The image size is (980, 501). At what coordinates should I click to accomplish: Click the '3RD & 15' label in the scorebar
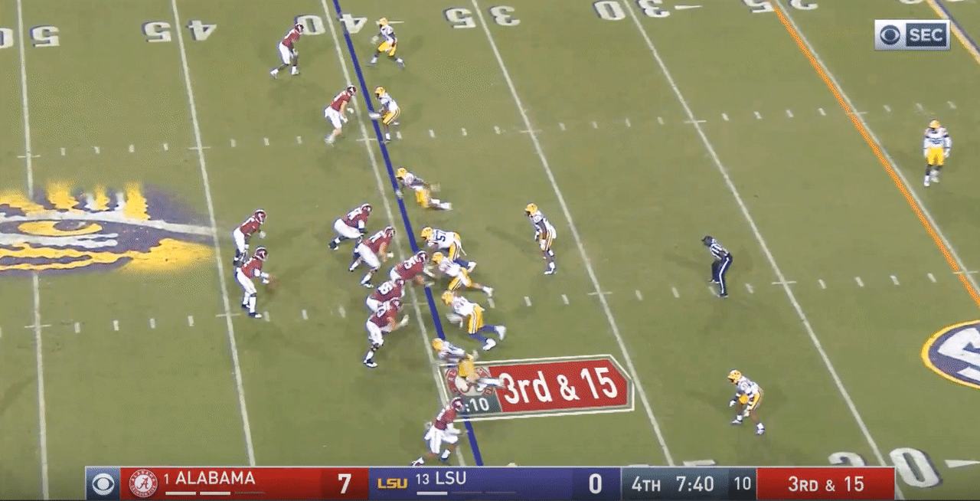click(x=826, y=484)
